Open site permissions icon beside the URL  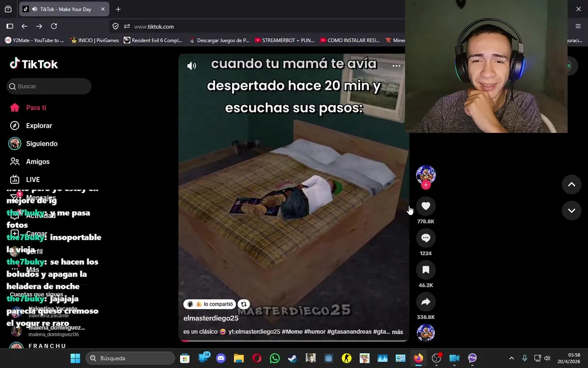127,26
